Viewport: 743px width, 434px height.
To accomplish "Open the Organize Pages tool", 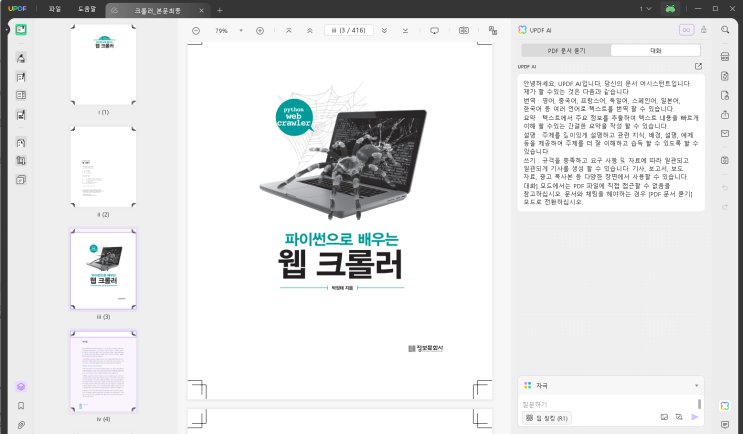I will click(21, 95).
